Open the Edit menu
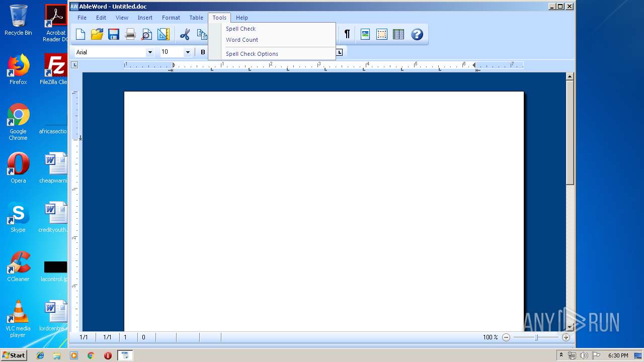 pyautogui.click(x=101, y=18)
